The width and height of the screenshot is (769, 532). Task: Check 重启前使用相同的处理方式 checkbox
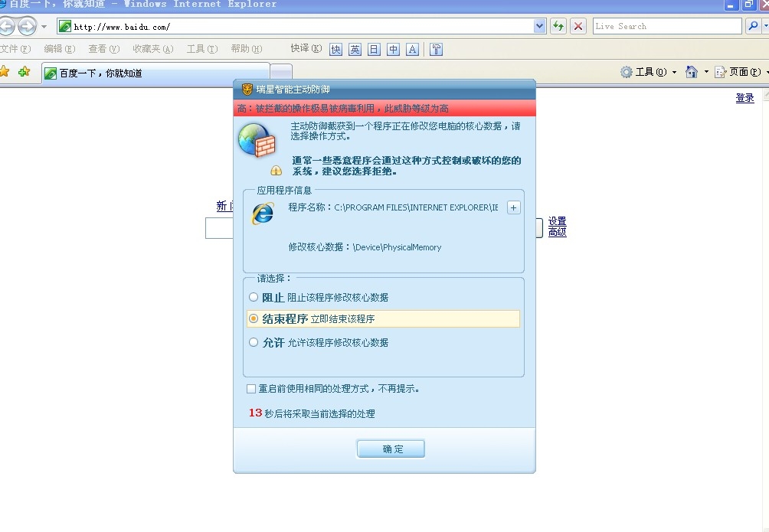click(x=251, y=389)
